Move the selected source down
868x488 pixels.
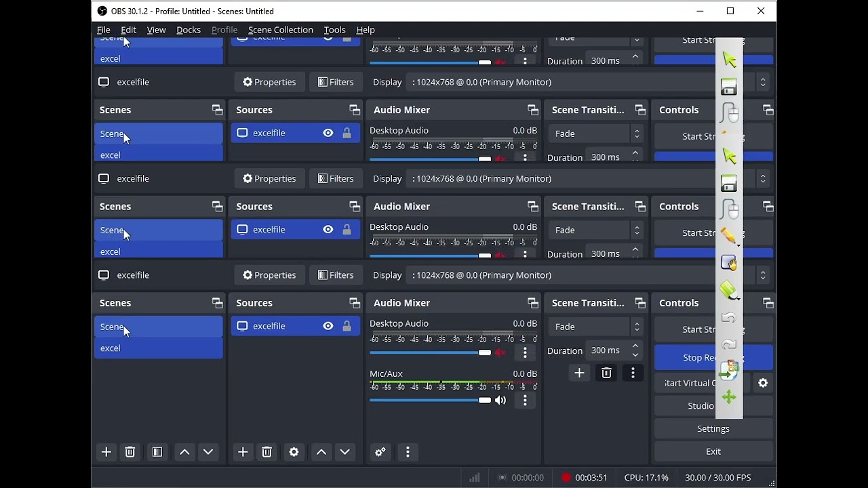pyautogui.click(x=345, y=452)
